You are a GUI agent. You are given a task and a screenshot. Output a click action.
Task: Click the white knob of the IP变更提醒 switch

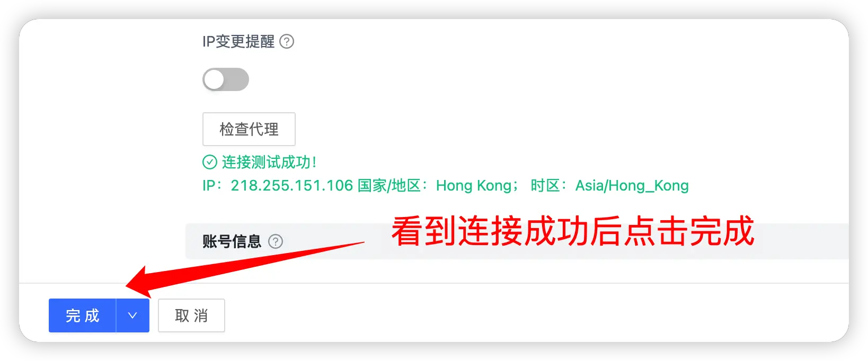pyautogui.click(x=214, y=79)
